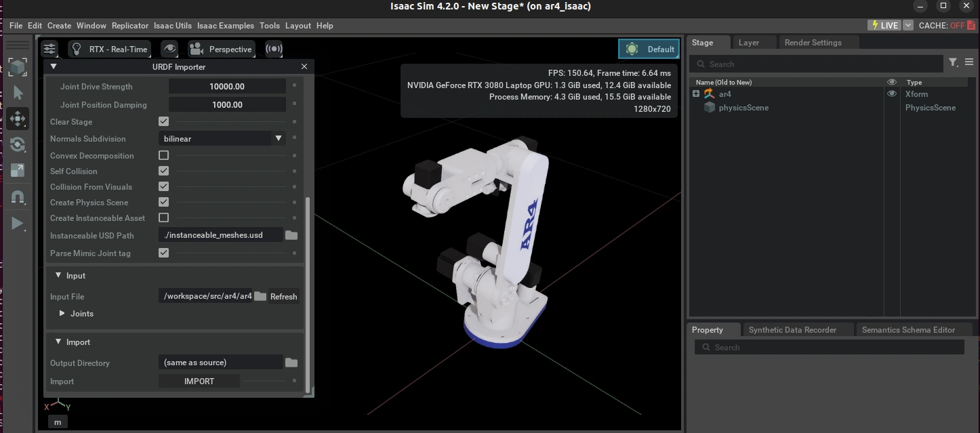This screenshot has width=980, height=433.
Task: Toggle the LIVE session button
Action: coord(884,25)
